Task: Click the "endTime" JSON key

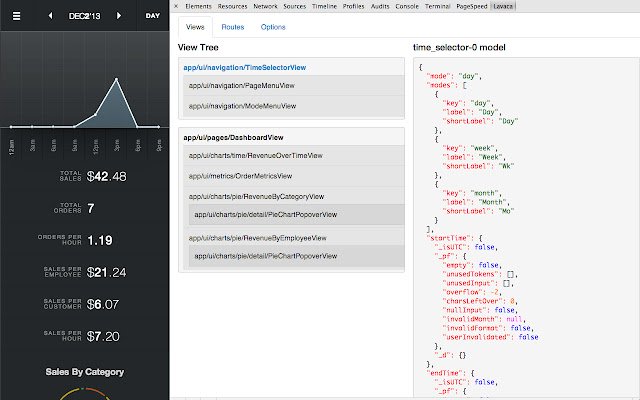Action: point(446,373)
